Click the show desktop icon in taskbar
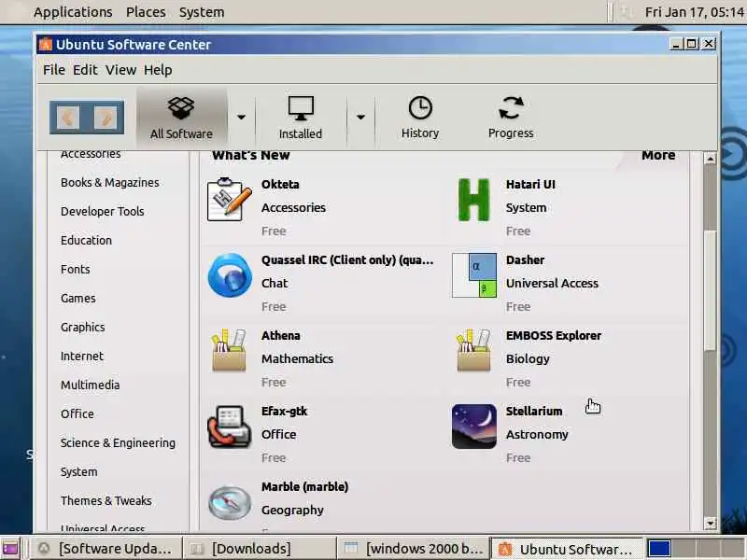 click(10, 549)
